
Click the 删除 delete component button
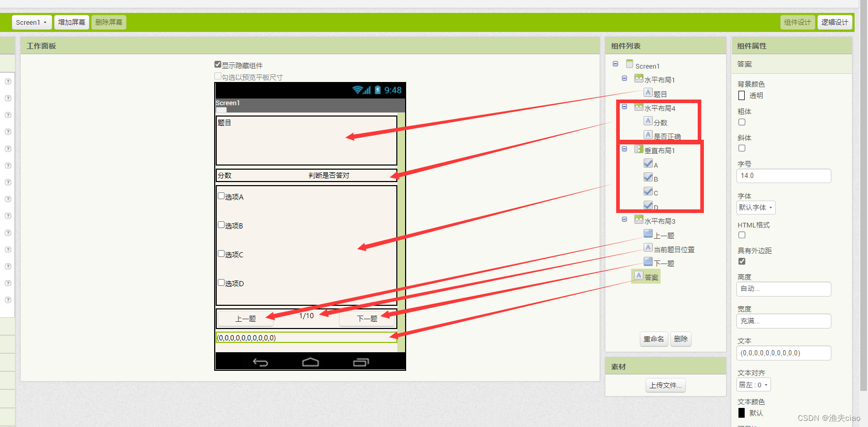(681, 339)
